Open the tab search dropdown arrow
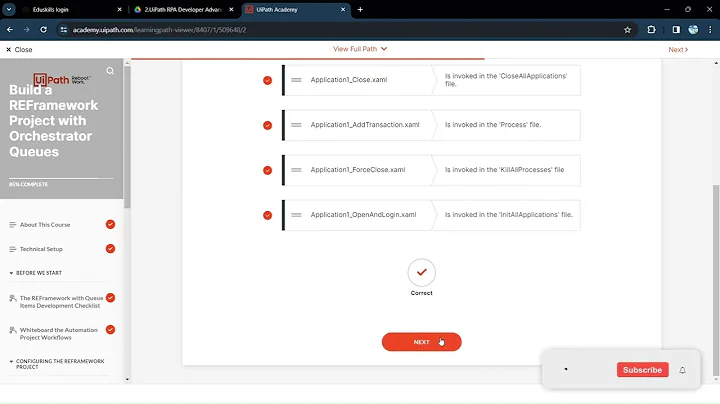 pos(9,9)
